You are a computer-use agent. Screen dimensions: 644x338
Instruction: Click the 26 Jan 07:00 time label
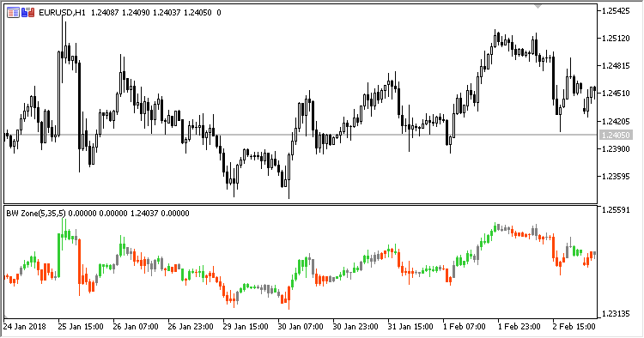136,327
